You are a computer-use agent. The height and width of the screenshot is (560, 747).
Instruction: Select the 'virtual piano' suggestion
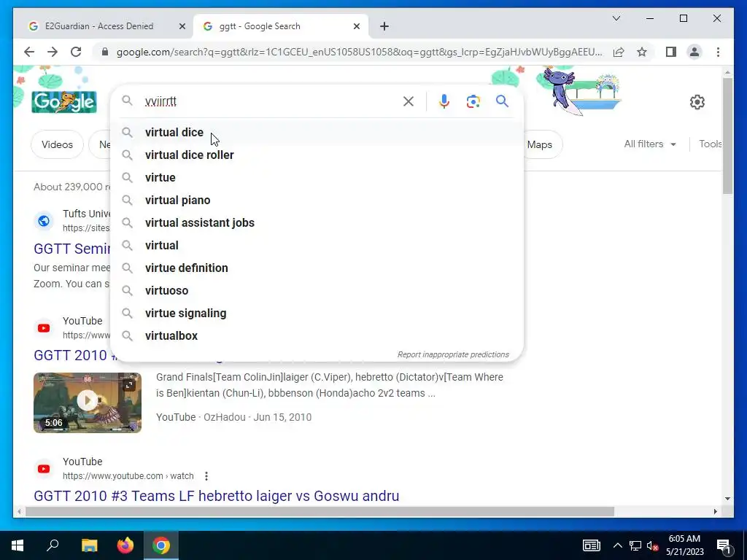click(x=317, y=200)
